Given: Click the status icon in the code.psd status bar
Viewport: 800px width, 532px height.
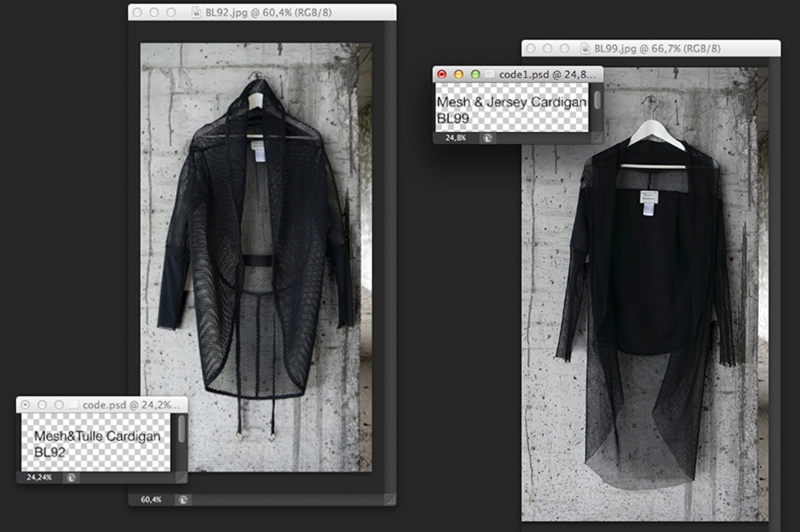Looking at the screenshot, I should 71,478.
